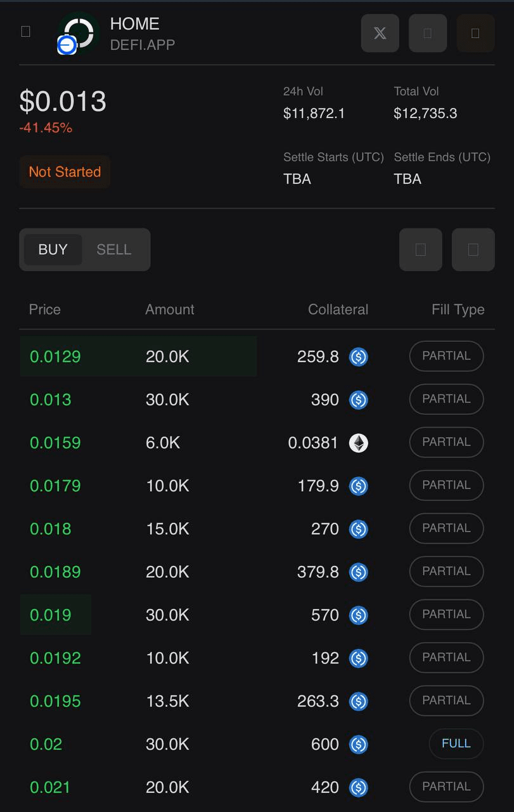
Task: Click PARTIAL button on the 0.013 row
Action: tap(447, 399)
